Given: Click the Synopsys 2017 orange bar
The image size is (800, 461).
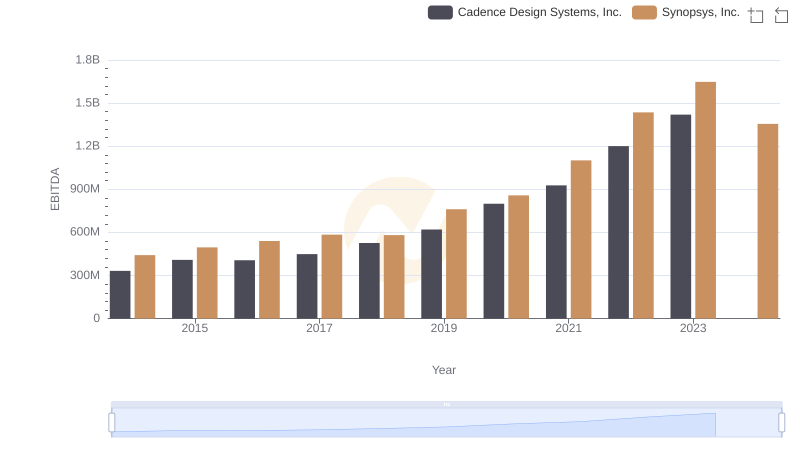Looking at the screenshot, I should point(332,276).
